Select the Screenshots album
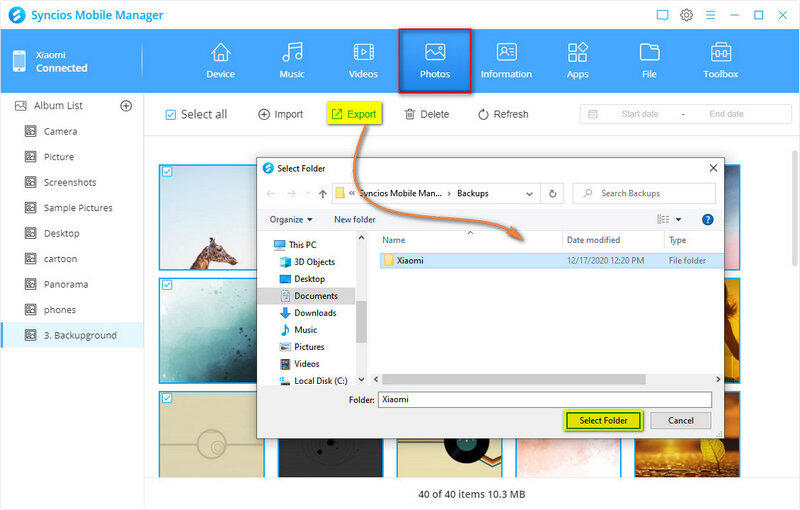The height and width of the screenshot is (510, 800). (69, 183)
